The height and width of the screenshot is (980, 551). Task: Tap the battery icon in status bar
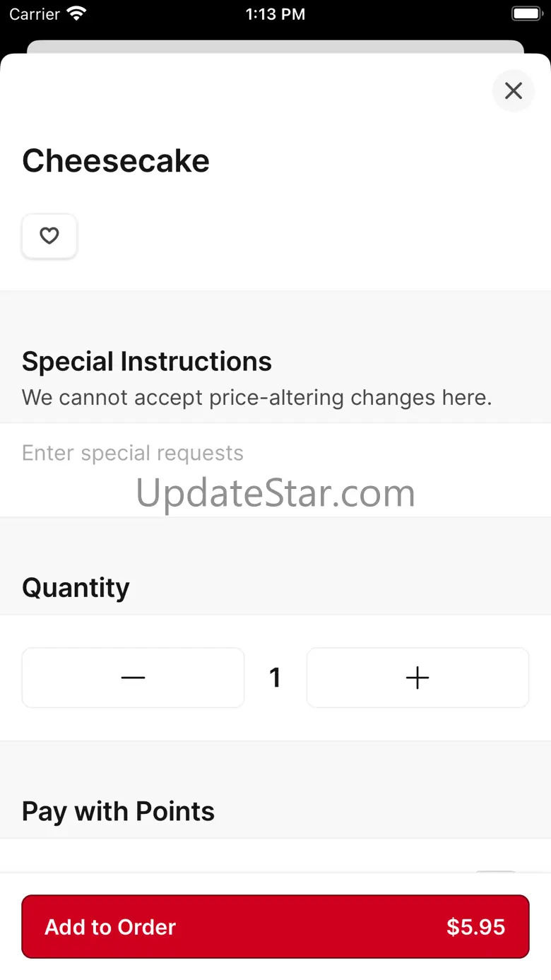[526, 13]
